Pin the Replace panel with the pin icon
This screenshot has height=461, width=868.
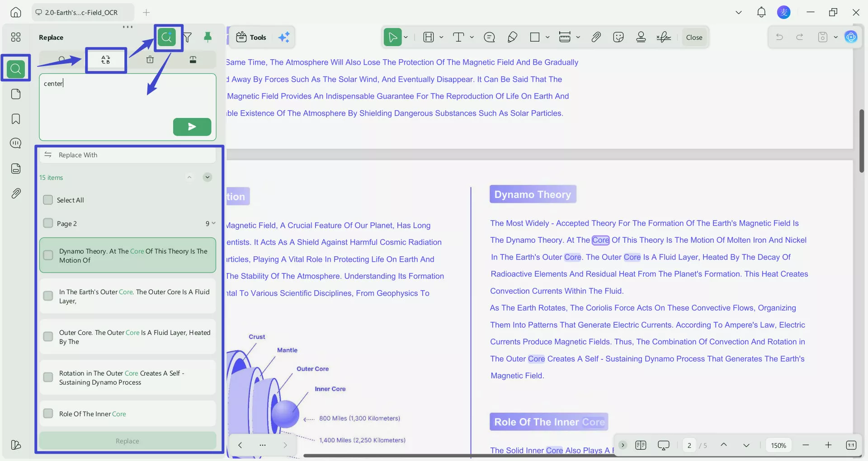pyautogui.click(x=208, y=37)
